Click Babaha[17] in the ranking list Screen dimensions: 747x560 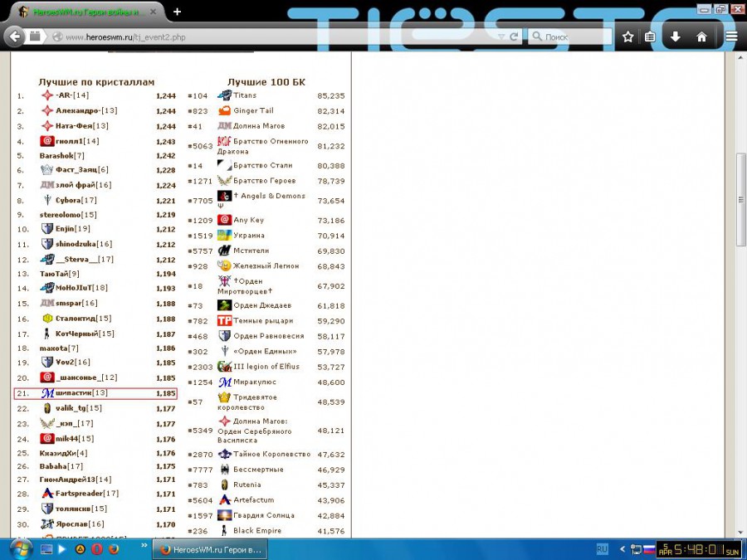point(61,466)
